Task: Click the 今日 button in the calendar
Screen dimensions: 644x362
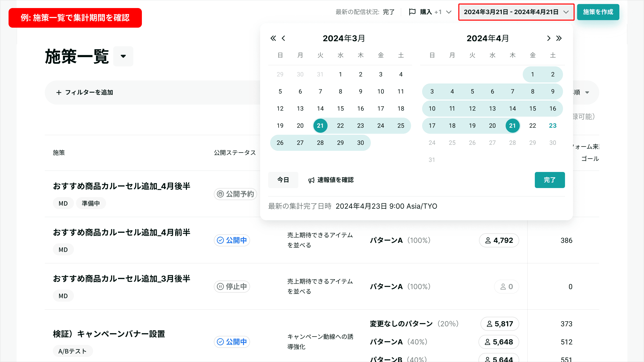Action: click(x=283, y=180)
